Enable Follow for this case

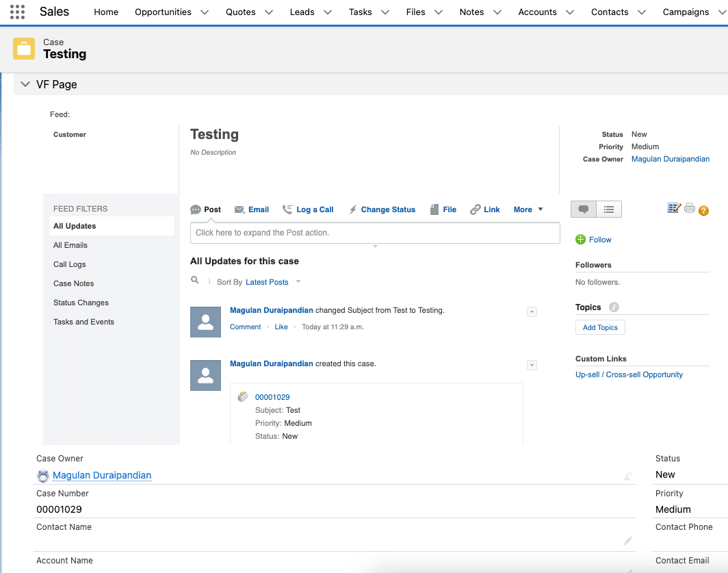pyautogui.click(x=593, y=240)
